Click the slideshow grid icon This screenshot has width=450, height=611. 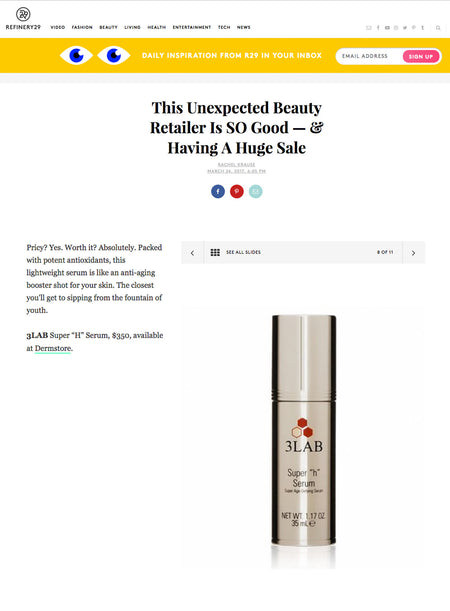[x=215, y=253]
